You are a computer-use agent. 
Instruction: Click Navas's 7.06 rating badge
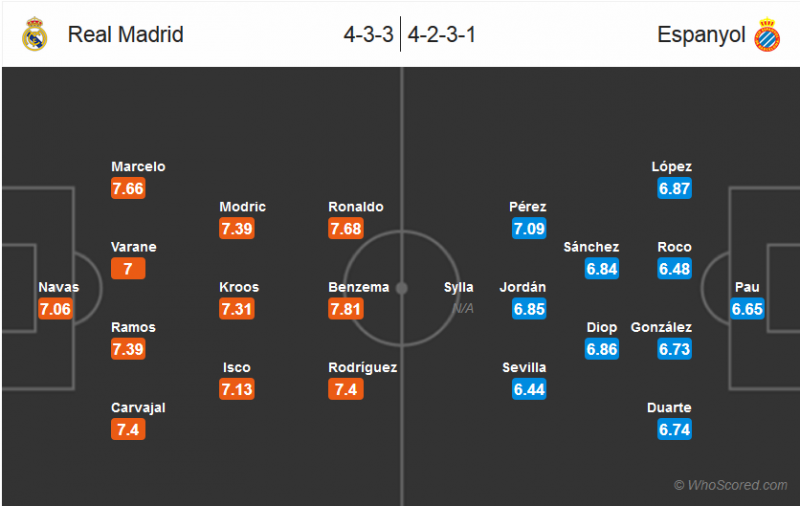55,309
